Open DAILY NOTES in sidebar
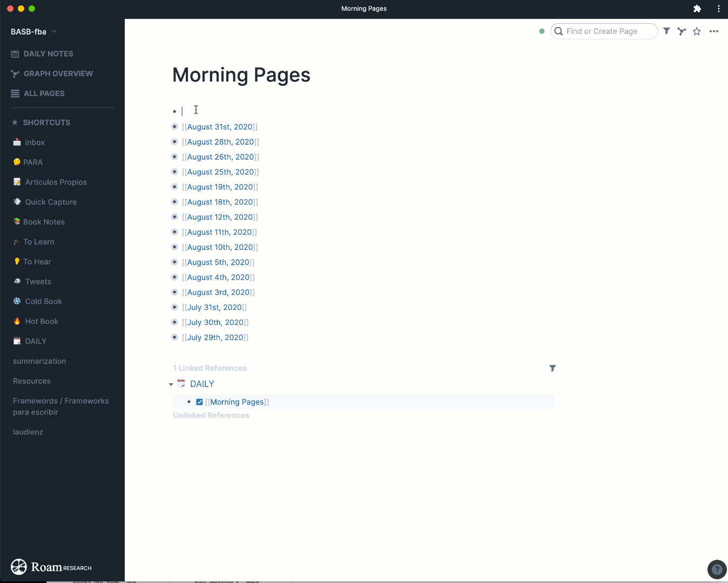The image size is (728, 583). (x=48, y=54)
